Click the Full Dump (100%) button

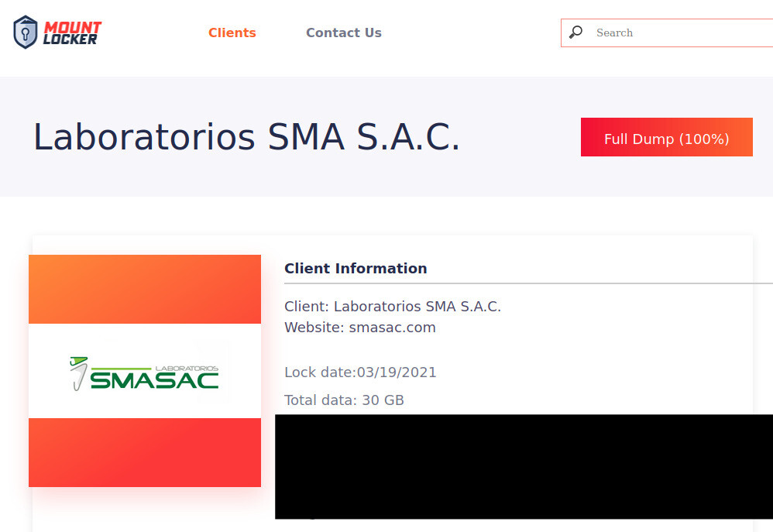[x=667, y=137]
